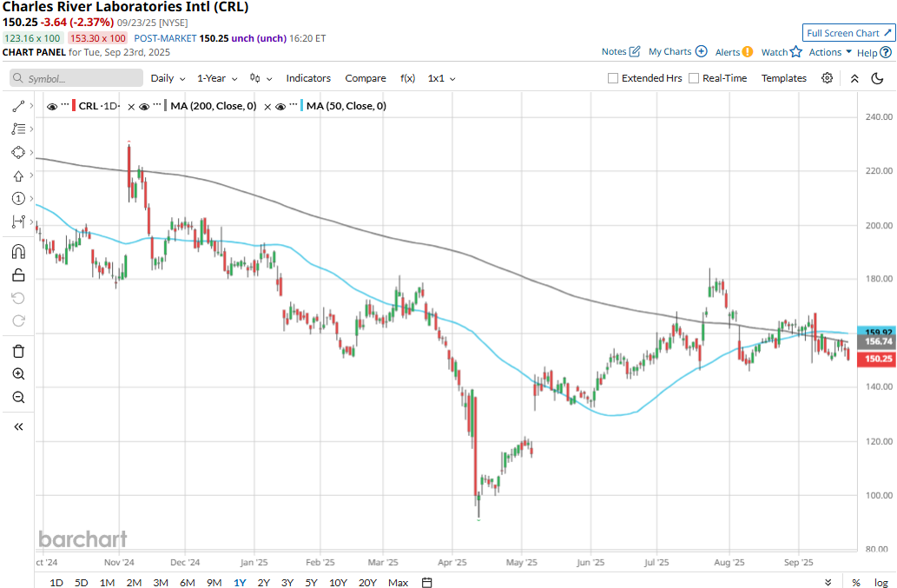Switch to dark mode moon icon
Viewport: 897px width, 588px height.
877,78
